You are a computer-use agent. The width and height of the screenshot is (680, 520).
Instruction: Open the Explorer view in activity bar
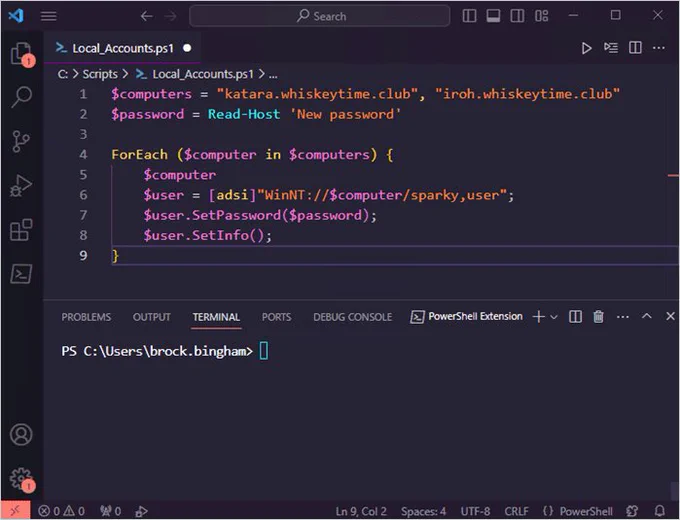click(21, 54)
